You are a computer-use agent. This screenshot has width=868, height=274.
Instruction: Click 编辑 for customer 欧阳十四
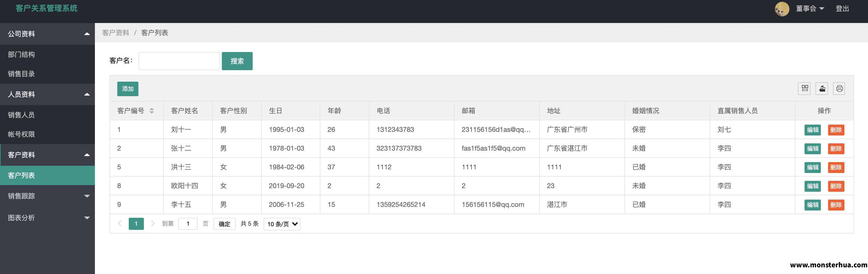point(812,186)
